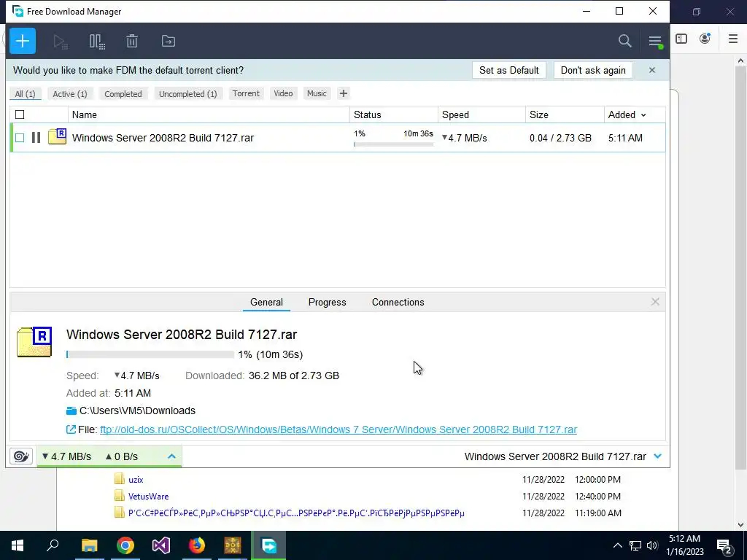The width and height of the screenshot is (747, 560).
Task: Click the external link icon beside File
Action: click(x=71, y=429)
